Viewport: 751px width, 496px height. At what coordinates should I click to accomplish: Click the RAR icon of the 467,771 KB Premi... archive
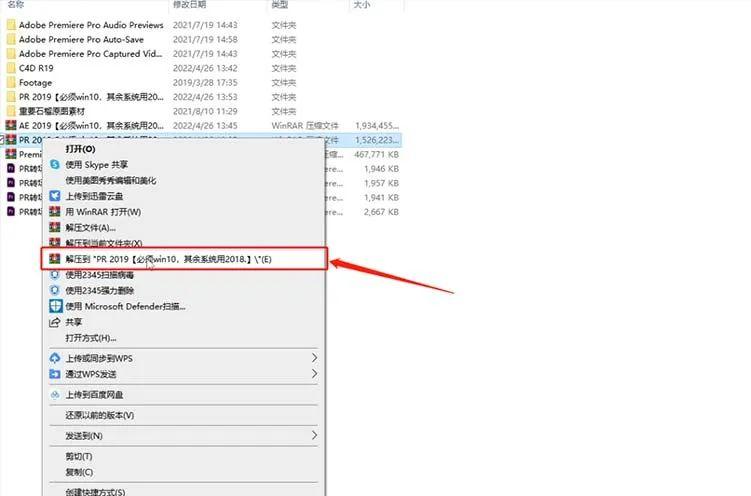[x=11, y=154]
